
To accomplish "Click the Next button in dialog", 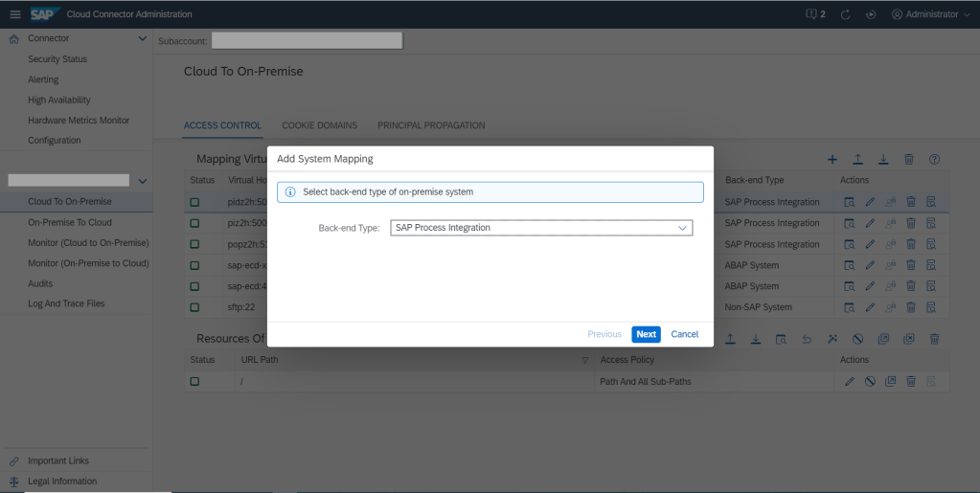I will pyautogui.click(x=646, y=334).
